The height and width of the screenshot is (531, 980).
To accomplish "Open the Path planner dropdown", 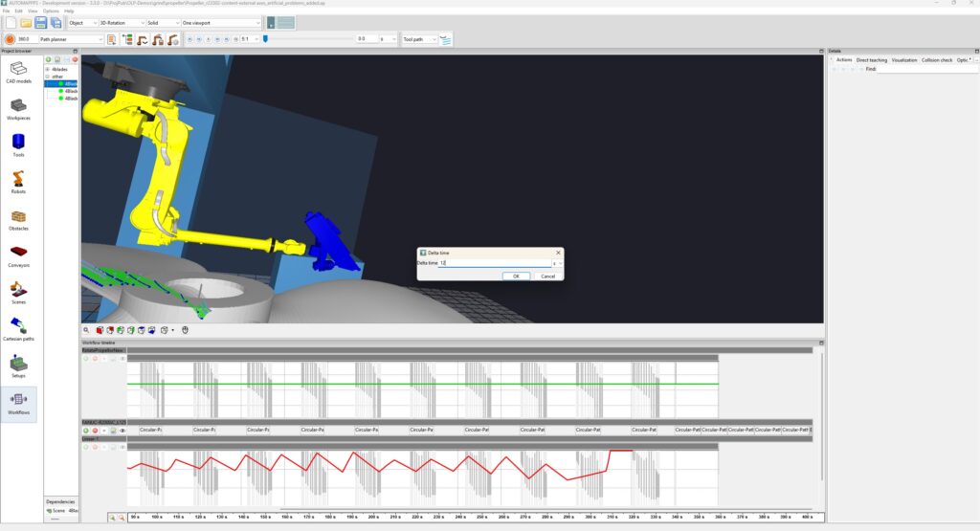I will click(71, 39).
